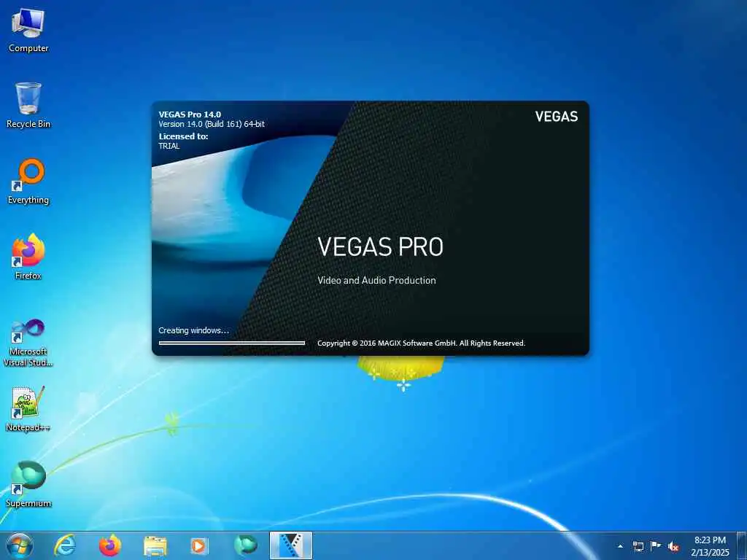Viewport: 747px width, 560px height.
Task: Click the Show desktop button
Action: point(742,545)
